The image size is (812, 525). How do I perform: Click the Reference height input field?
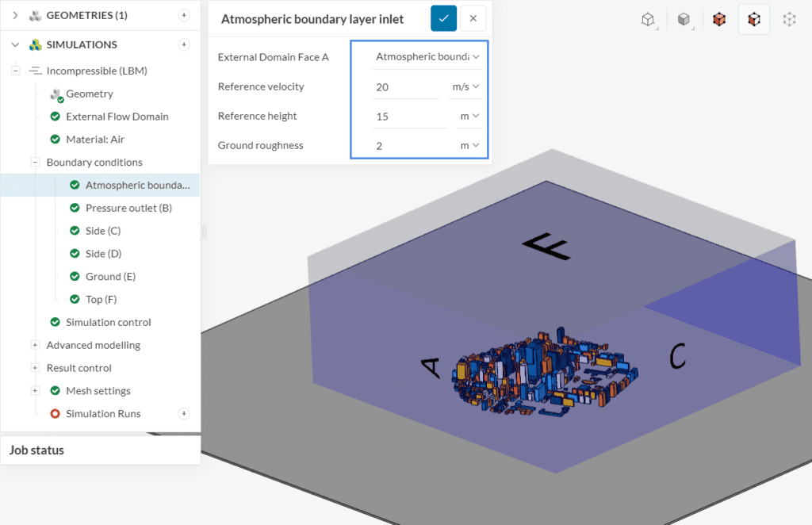click(410, 116)
